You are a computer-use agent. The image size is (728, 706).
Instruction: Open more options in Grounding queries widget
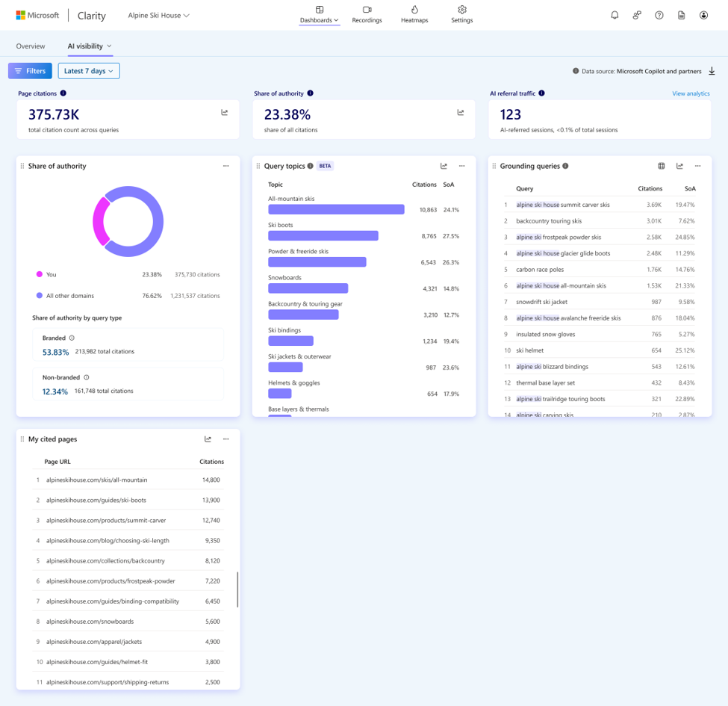coord(697,166)
